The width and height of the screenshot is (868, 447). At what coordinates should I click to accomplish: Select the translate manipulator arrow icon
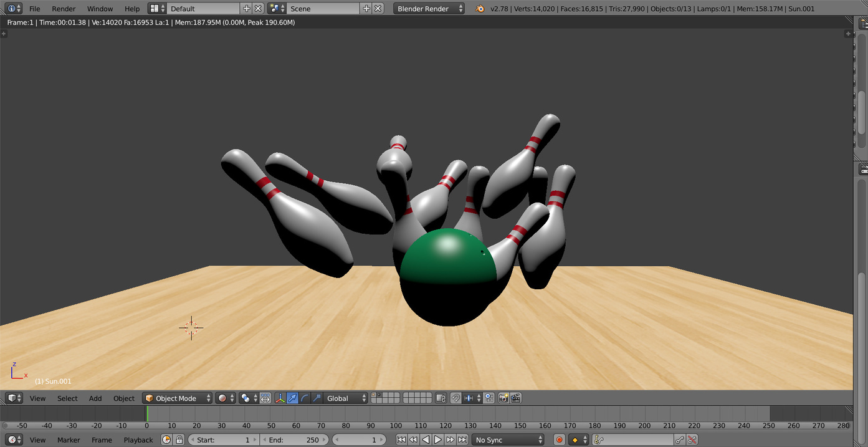292,398
